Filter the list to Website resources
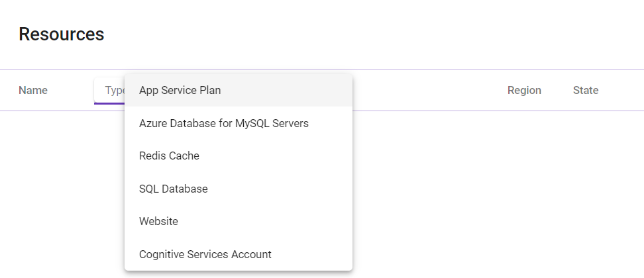The height and width of the screenshot is (278, 644). (158, 222)
